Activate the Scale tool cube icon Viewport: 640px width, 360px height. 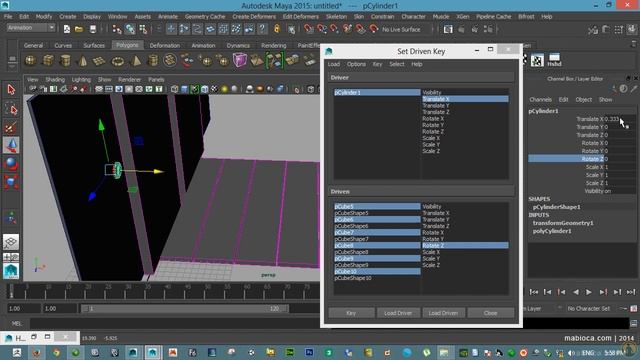11,181
